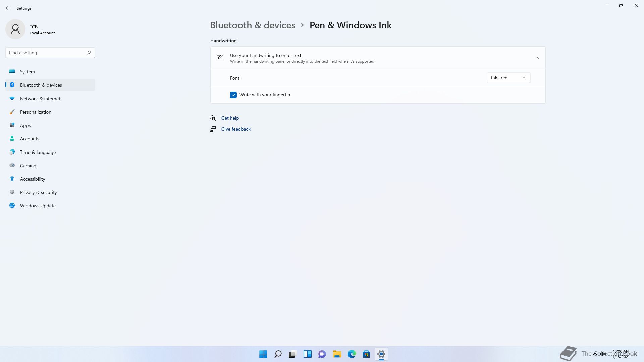Open Windows Update settings
Screen dimensions: 644x362
pos(50,206)
